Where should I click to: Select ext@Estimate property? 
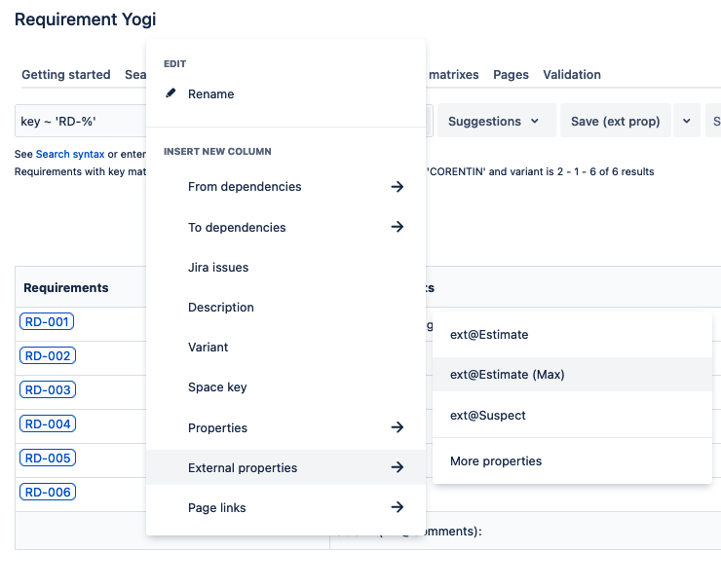pyautogui.click(x=489, y=335)
